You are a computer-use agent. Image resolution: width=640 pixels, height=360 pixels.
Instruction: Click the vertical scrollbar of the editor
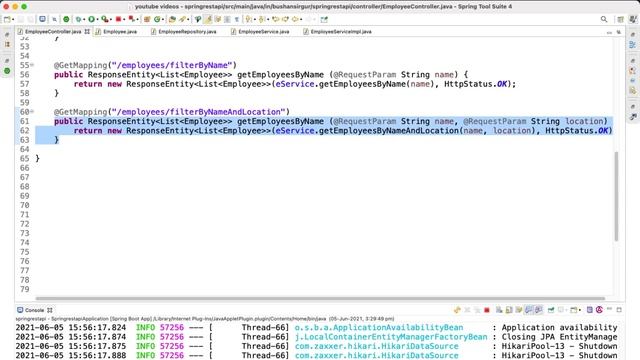pyautogui.click(x=616, y=196)
